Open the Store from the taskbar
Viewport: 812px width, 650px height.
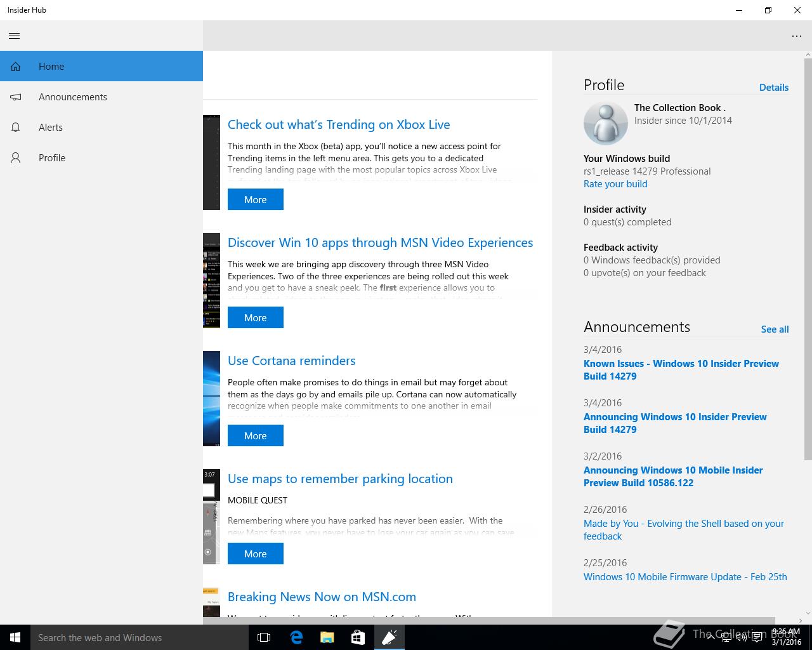(358, 637)
